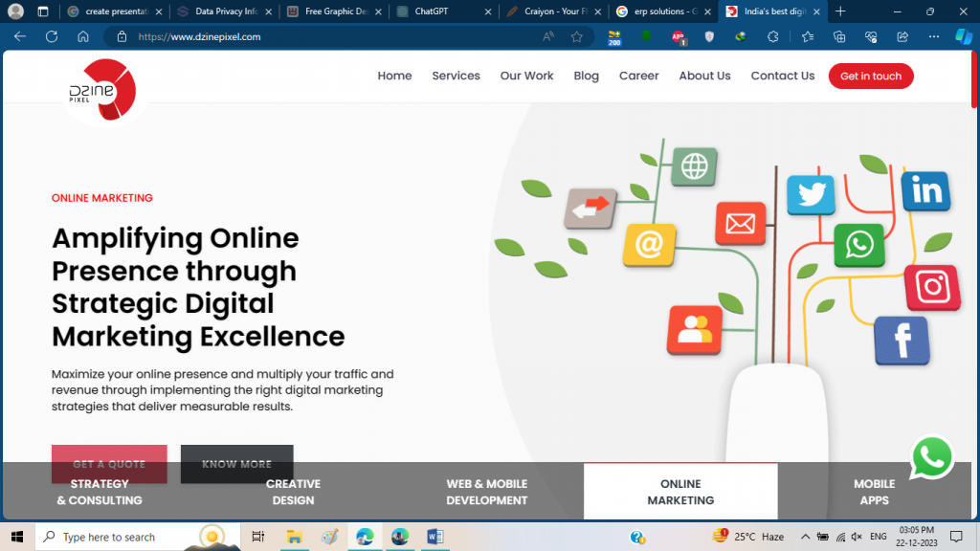Click the GET A QUOTE button
This screenshot has width=980, height=551.
tap(109, 464)
